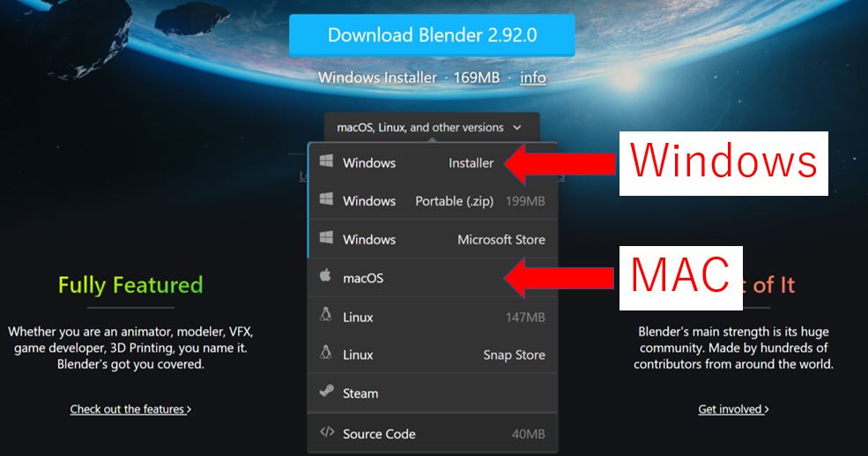Select the Linux Snap Store entry

pyautogui.click(x=433, y=355)
